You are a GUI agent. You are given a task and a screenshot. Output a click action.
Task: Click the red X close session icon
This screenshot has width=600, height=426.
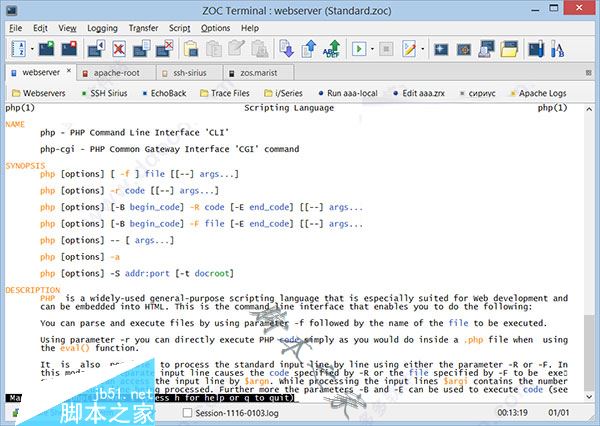click(x=119, y=48)
